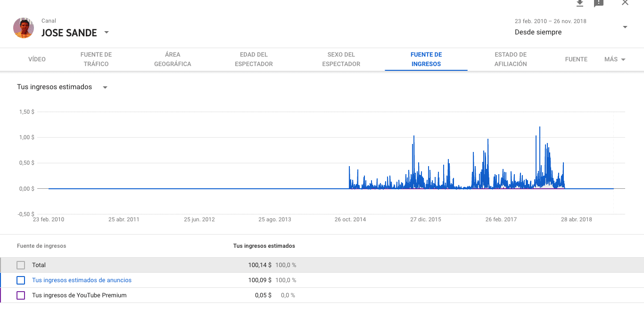Click the 'Fuente de ingresos' column header
Image resolution: width=644 pixels, height=319 pixels.
(x=41, y=246)
